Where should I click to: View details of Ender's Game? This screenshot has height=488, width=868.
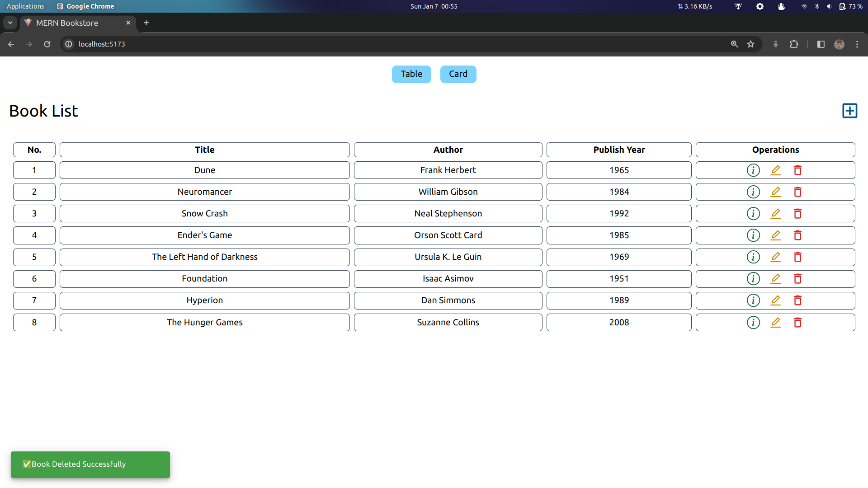pyautogui.click(x=753, y=235)
